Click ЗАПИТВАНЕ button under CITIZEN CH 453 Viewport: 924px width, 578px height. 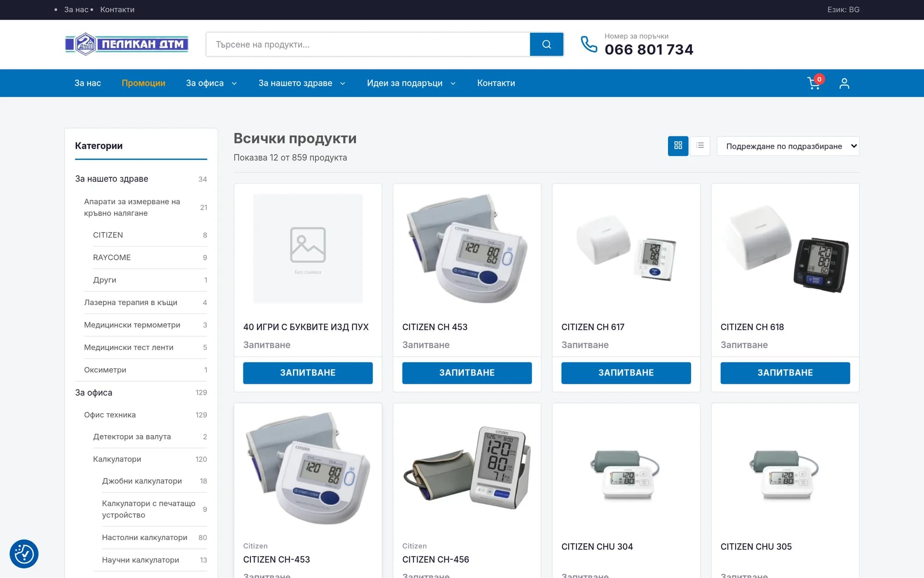coord(467,373)
